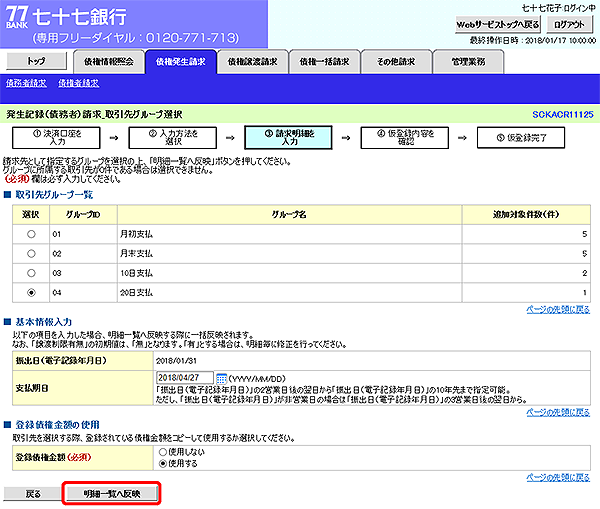Select group 04 20日支払 radio button
Screen dimensions: 600x509
tap(31, 293)
